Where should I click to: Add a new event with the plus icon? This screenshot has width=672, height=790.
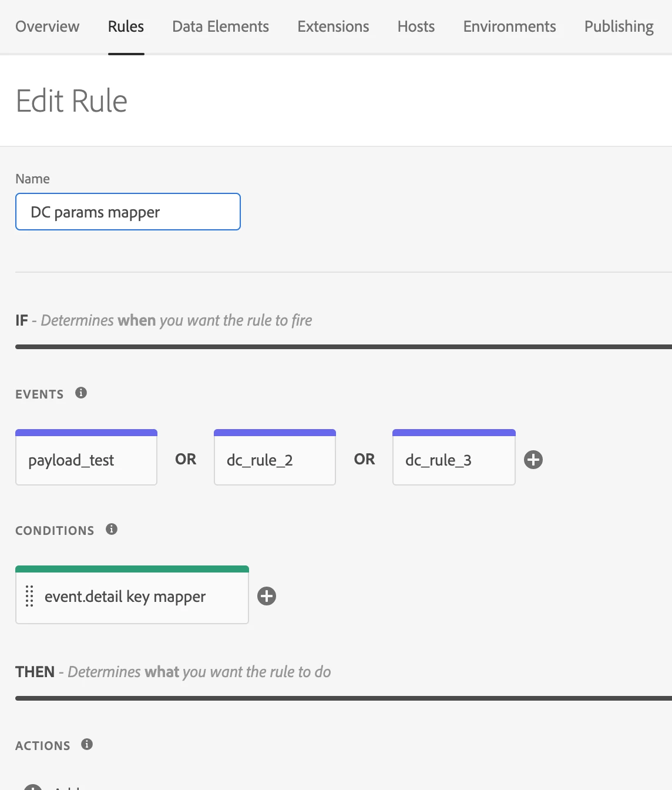coord(533,460)
